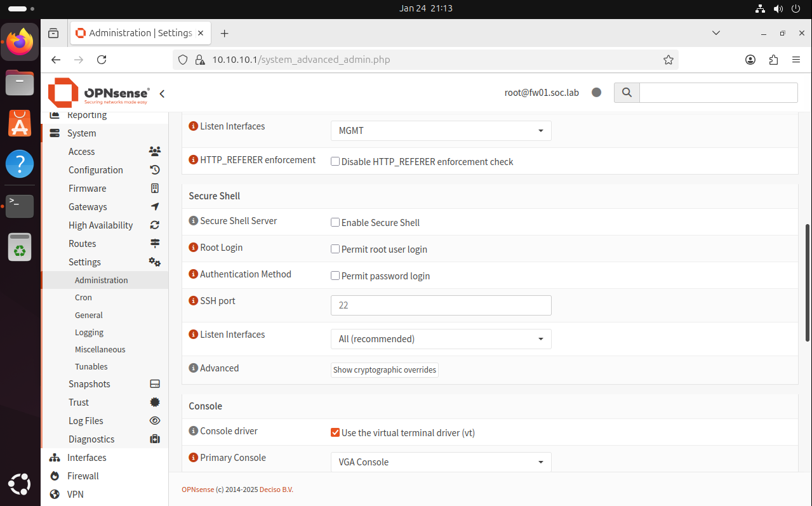The width and height of the screenshot is (812, 506).
Task: Change the MGMT Listen Interfaces selection
Action: (441, 131)
